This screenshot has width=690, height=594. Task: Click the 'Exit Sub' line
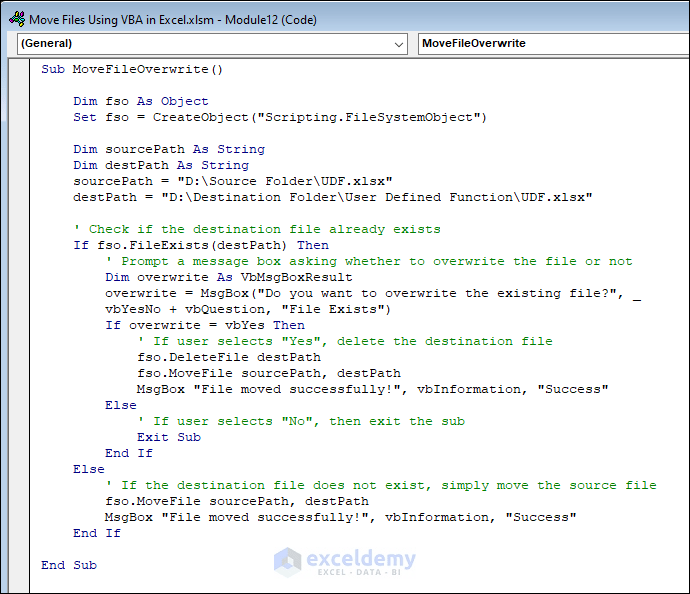(169, 437)
